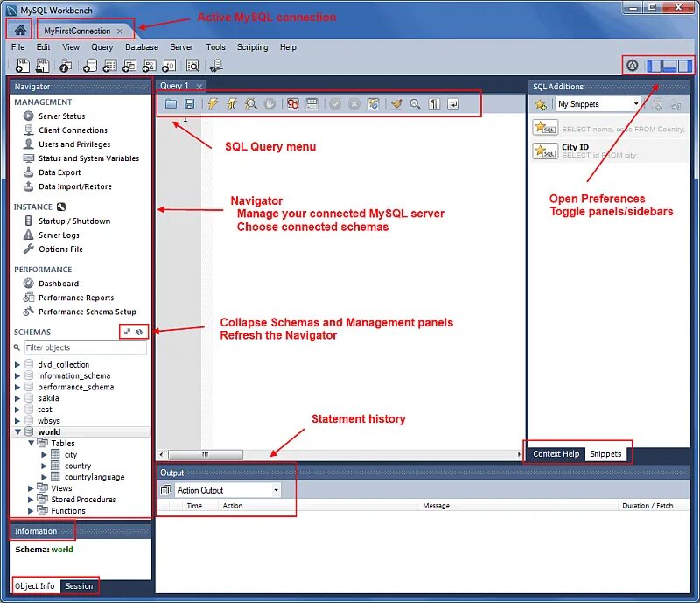
Task: Switch to the Session tab
Action: [79, 586]
